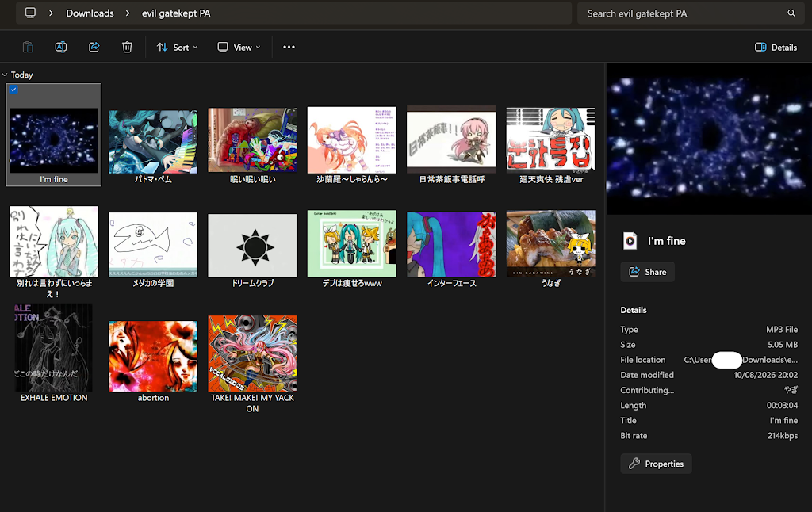Click the large preview image in details pane
This screenshot has height=512, width=812.
tap(709, 139)
